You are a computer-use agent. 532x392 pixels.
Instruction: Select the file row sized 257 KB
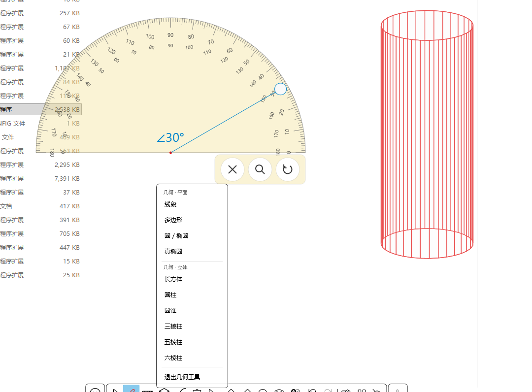click(x=41, y=13)
